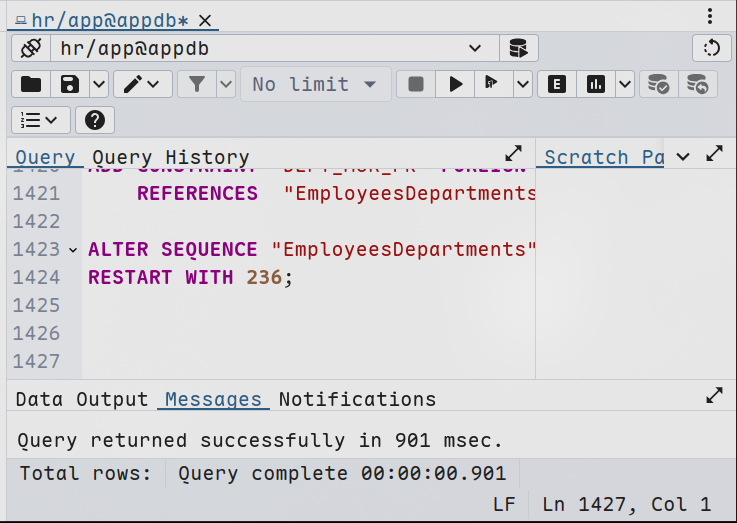Save the query file
The image size is (737, 523).
click(x=69, y=84)
